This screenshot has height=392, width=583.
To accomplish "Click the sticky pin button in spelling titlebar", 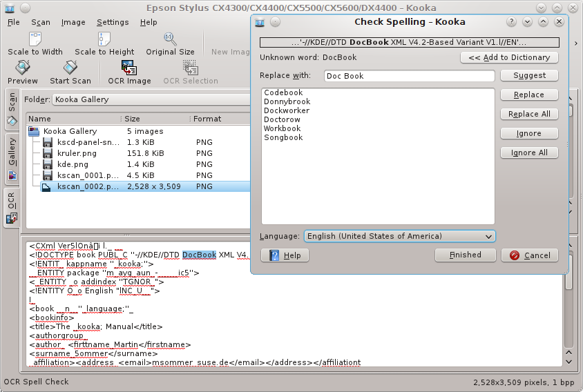I will click(x=275, y=22).
